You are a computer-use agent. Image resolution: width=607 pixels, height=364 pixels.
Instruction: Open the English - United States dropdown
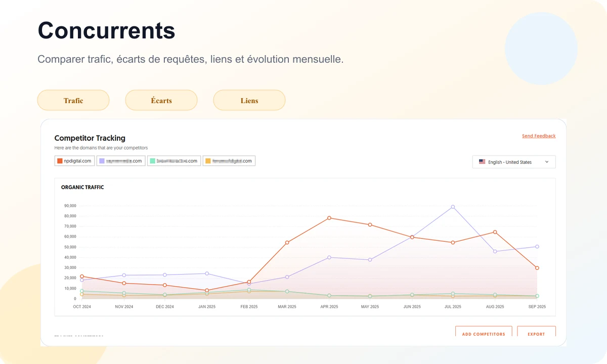point(514,162)
